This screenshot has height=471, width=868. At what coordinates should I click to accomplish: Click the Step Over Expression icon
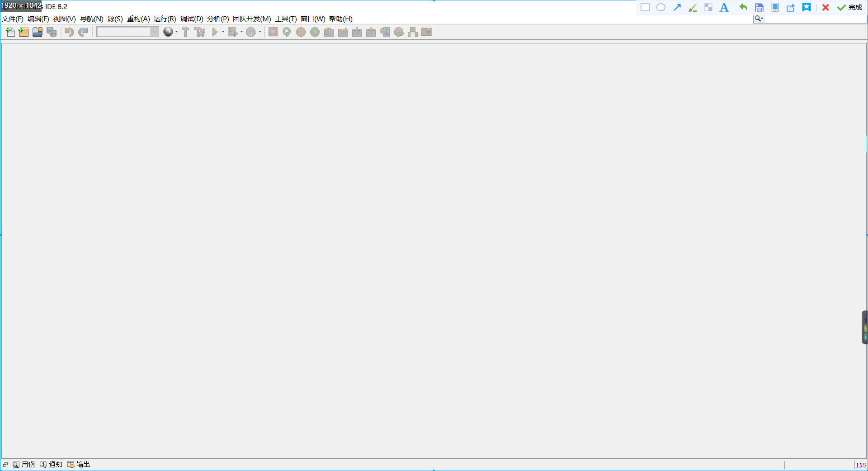pyautogui.click(x=343, y=32)
